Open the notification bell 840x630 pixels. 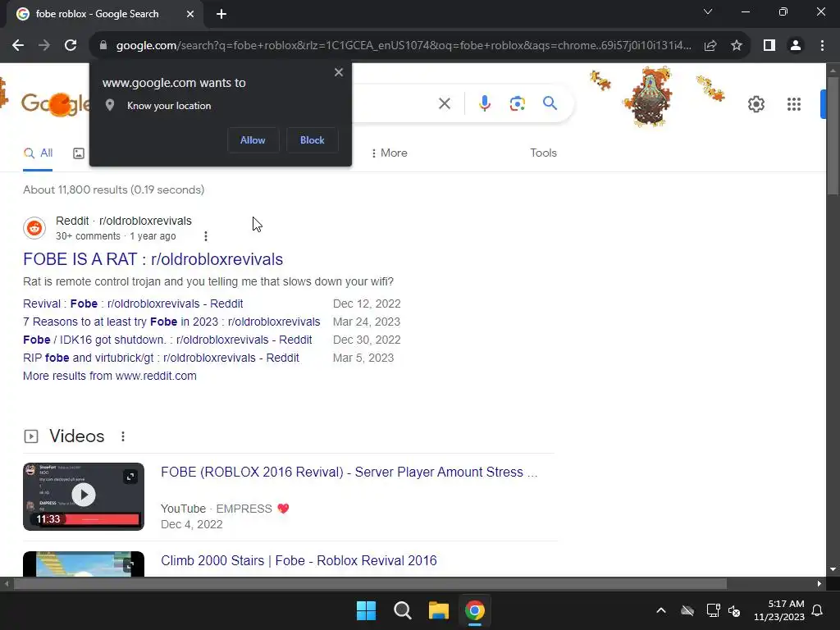pos(817,610)
